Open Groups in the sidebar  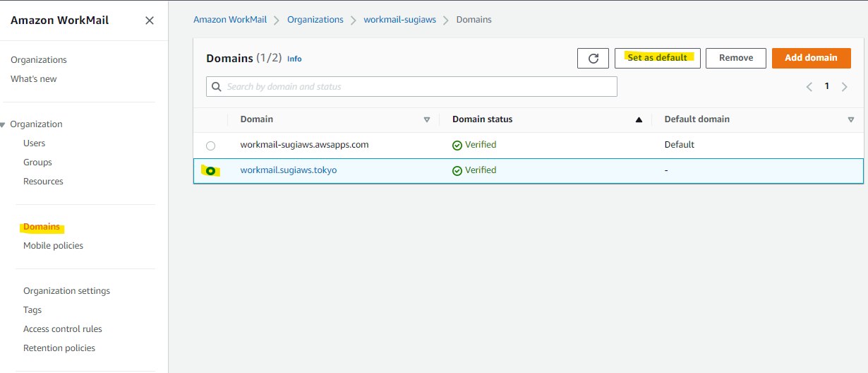click(x=37, y=162)
